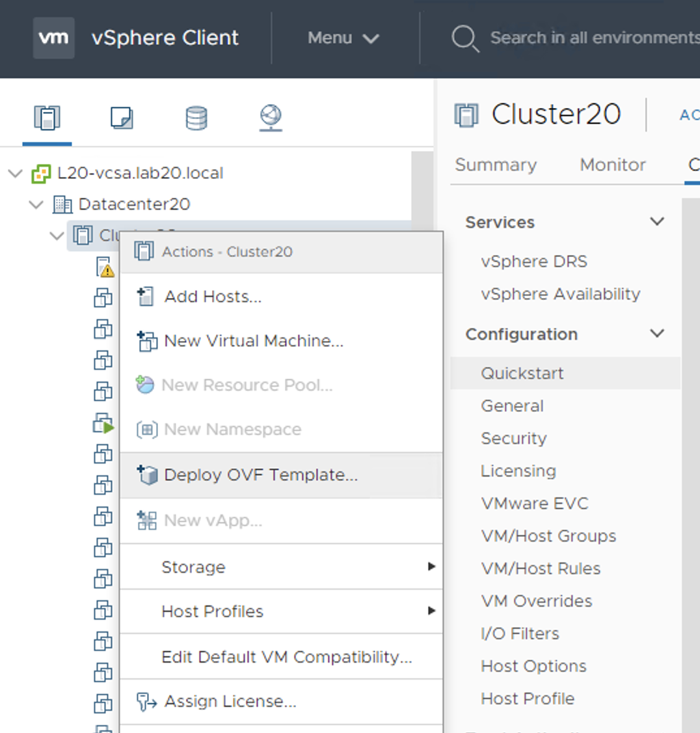Switch to the Summary tab
This screenshot has height=733, width=700.
[496, 165]
